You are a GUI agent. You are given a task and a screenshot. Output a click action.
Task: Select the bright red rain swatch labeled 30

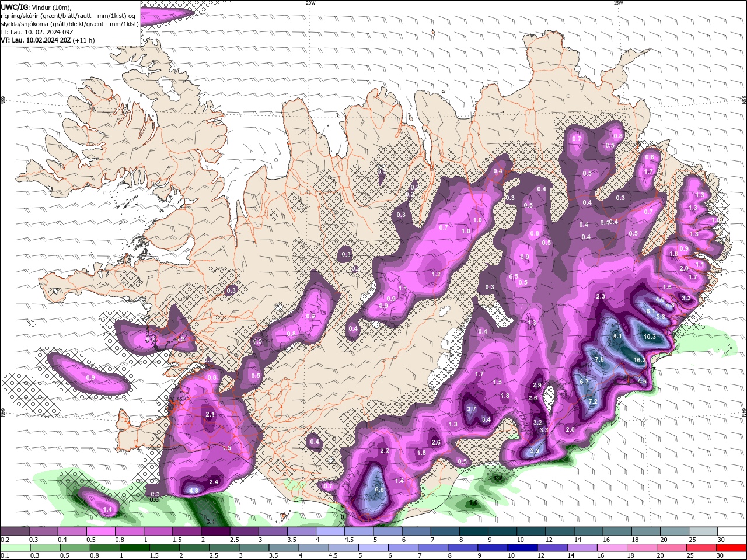click(x=731, y=548)
